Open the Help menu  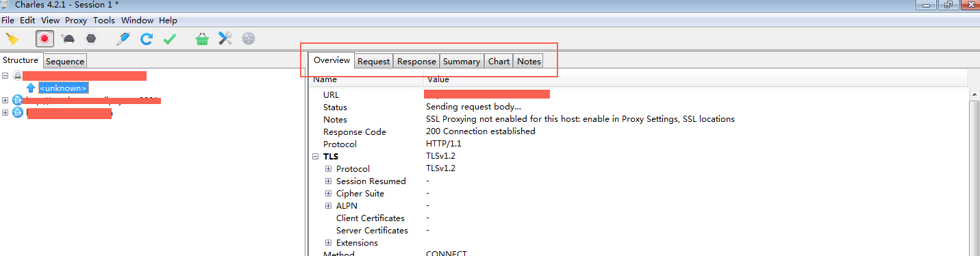pyautogui.click(x=168, y=21)
